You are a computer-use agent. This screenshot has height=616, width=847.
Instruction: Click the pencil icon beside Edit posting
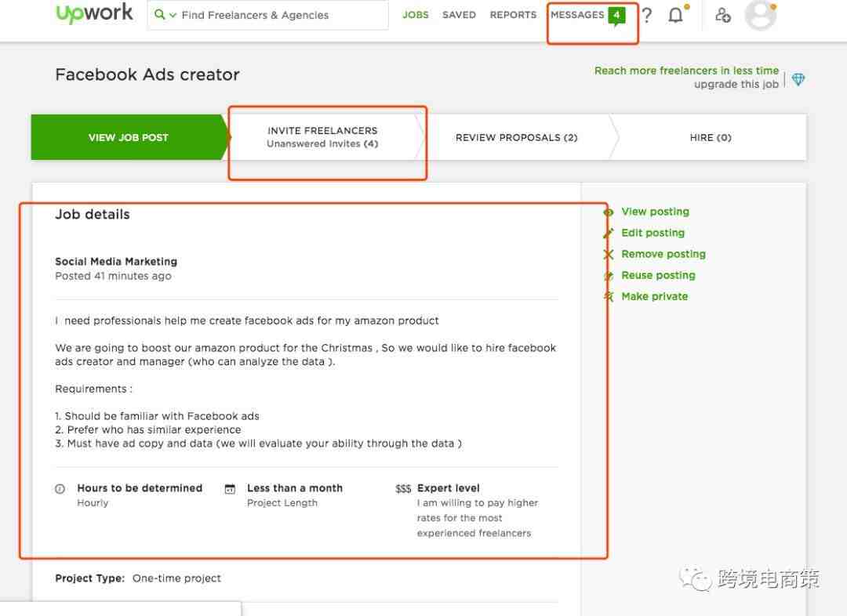(609, 234)
